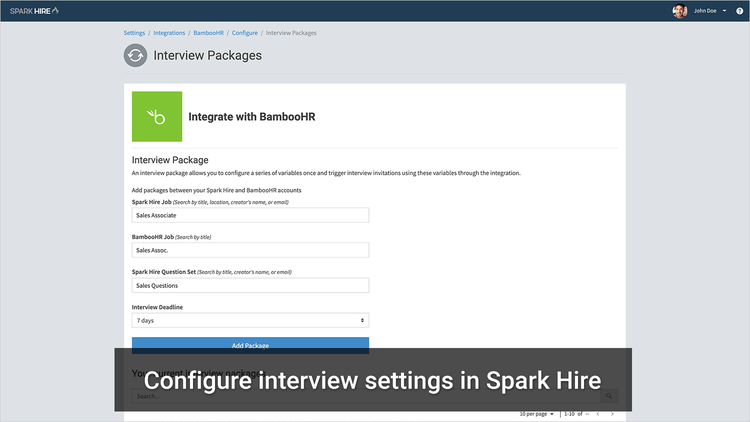Click the Spark Hire Question Set field

click(250, 285)
